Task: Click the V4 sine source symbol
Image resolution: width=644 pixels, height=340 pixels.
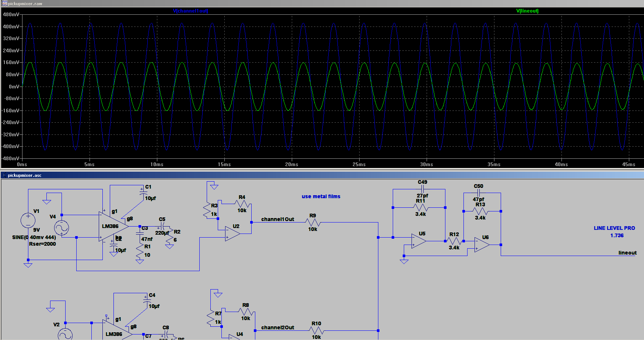Action: pos(62,228)
